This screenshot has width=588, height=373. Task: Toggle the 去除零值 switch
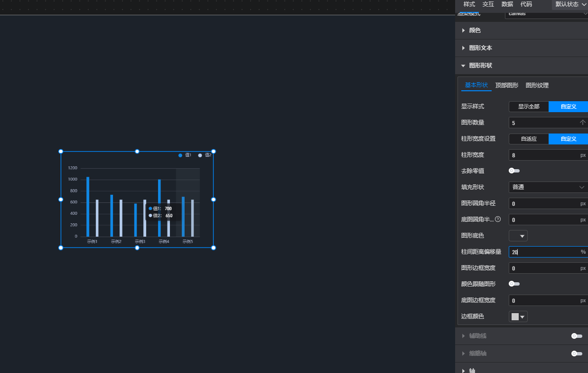[x=514, y=171]
